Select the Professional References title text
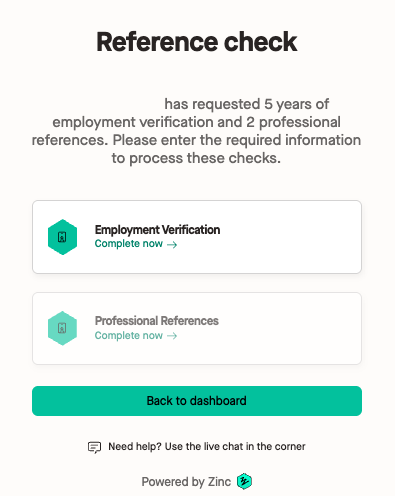 pyautogui.click(x=157, y=321)
